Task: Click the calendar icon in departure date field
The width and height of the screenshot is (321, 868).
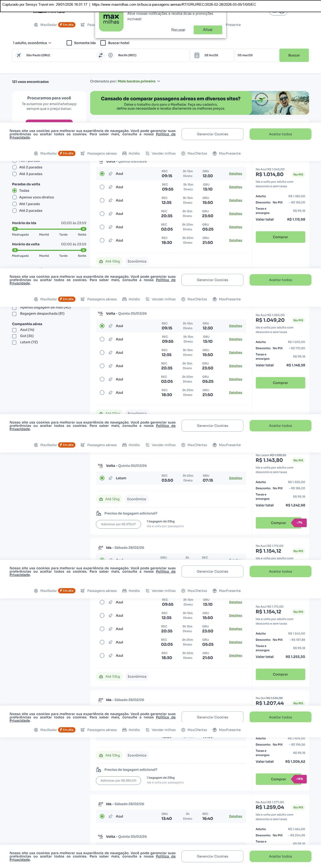Action: pos(197,55)
